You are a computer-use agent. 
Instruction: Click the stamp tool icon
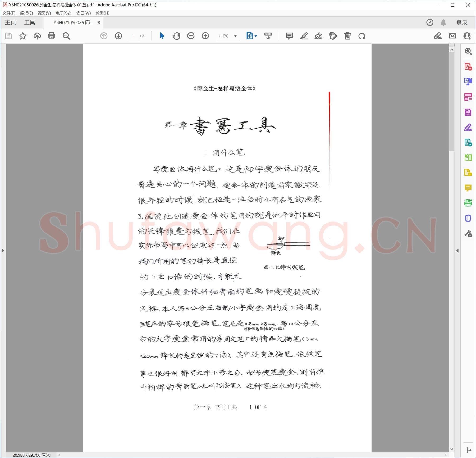[333, 36]
